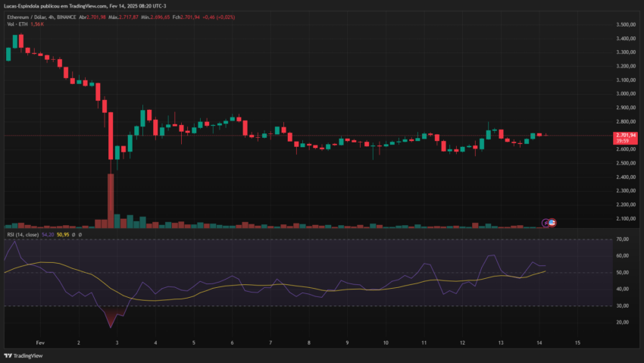The height and width of the screenshot is (363, 644).
Task: Click the date 14 on time axis
Action: [x=539, y=343]
